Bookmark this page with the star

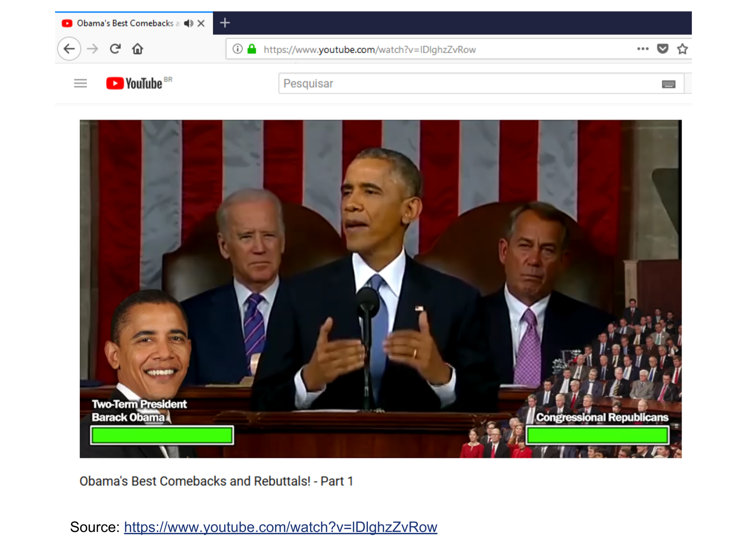click(683, 49)
